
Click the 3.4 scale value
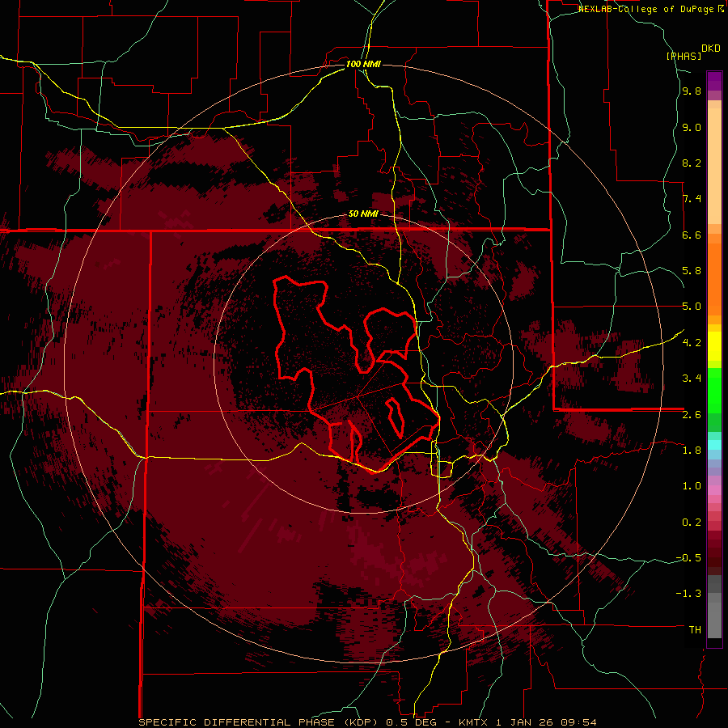pyautogui.click(x=692, y=379)
